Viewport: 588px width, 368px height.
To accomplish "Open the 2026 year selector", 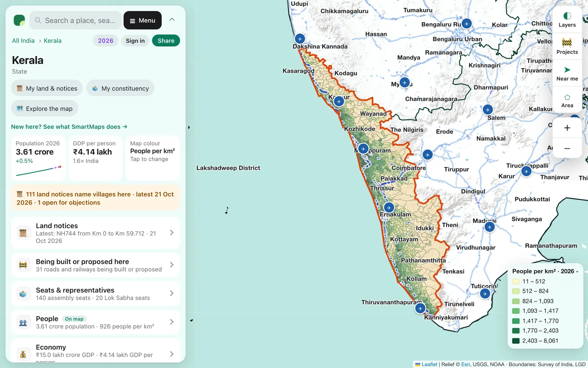I will pos(105,40).
